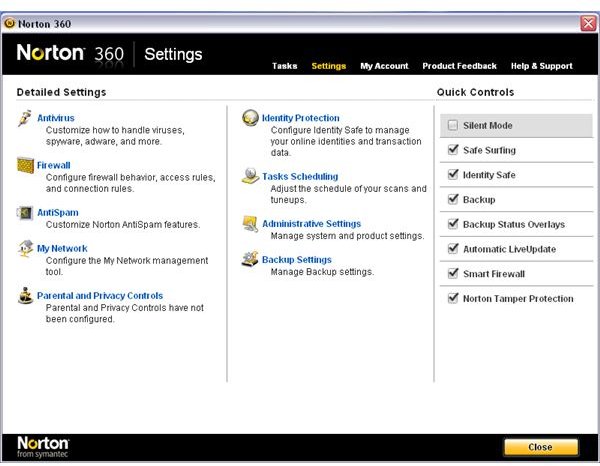Open the Firewall settings link

tap(54, 165)
